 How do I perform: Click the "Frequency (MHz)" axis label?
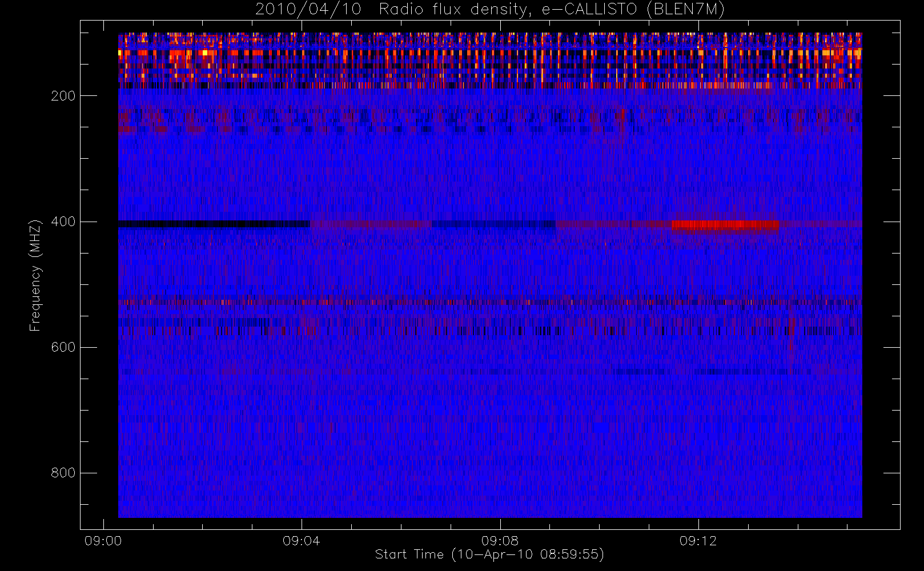pos(35,275)
